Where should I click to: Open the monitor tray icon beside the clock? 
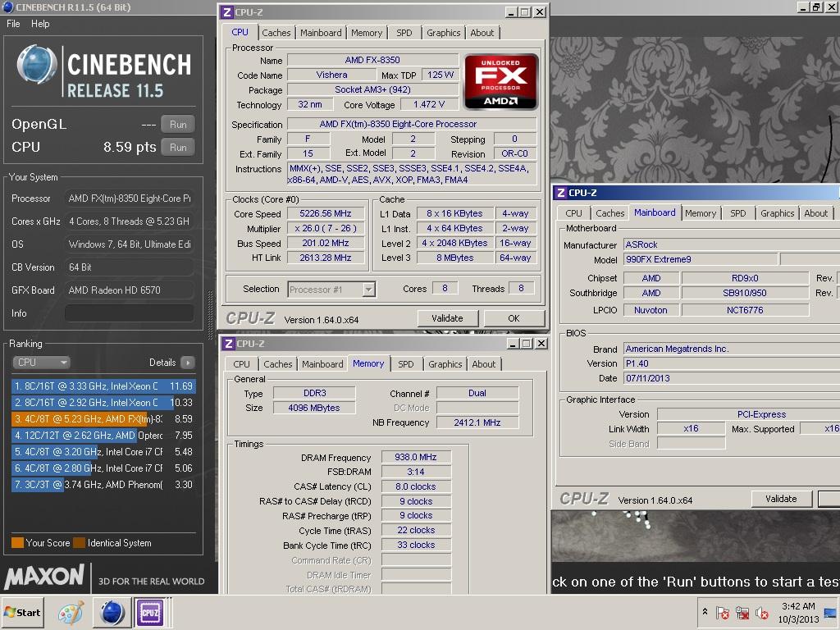tap(831, 612)
